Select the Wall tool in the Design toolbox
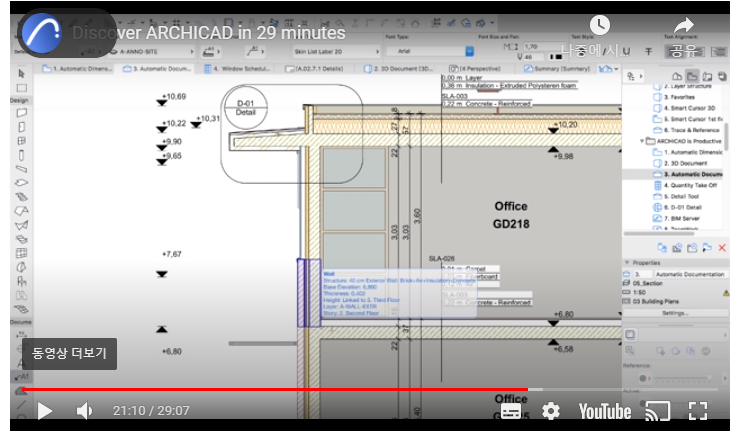 coord(22,113)
